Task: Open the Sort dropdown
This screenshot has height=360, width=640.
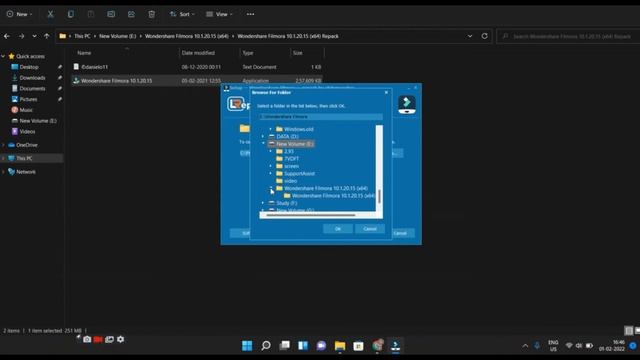Action: 182,14
